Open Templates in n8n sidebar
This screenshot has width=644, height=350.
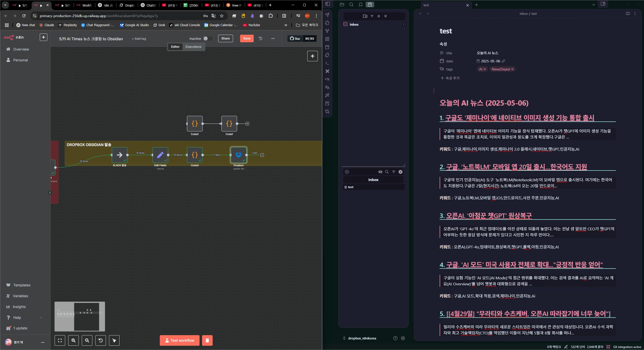point(22,285)
